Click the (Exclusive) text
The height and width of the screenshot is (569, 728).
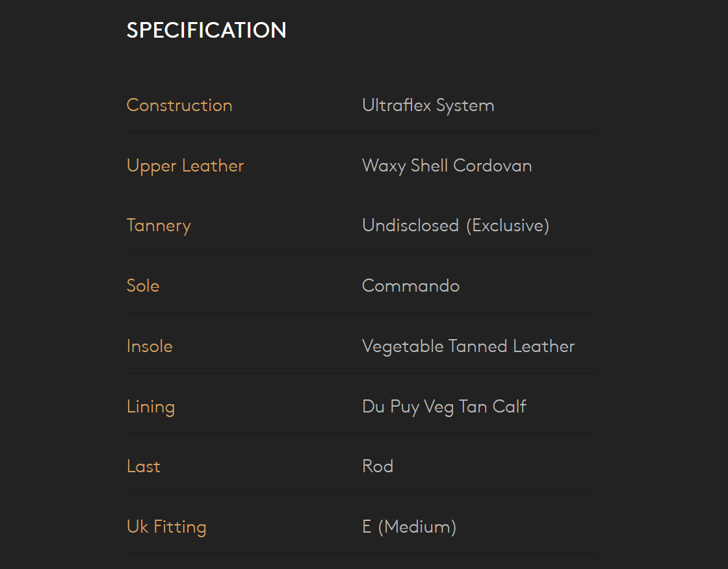[508, 225]
